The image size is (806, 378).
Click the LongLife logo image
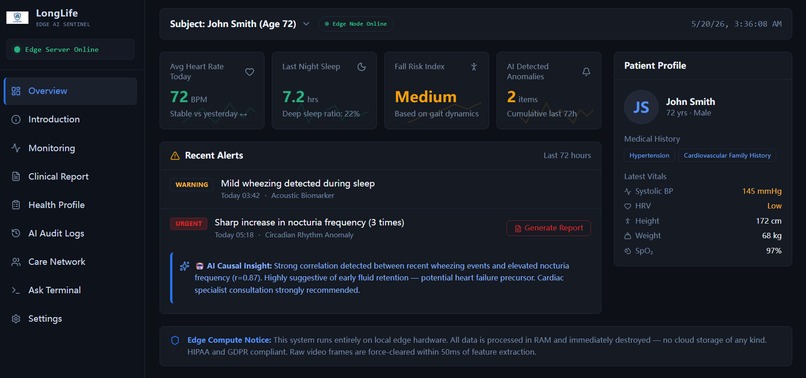[x=17, y=17]
